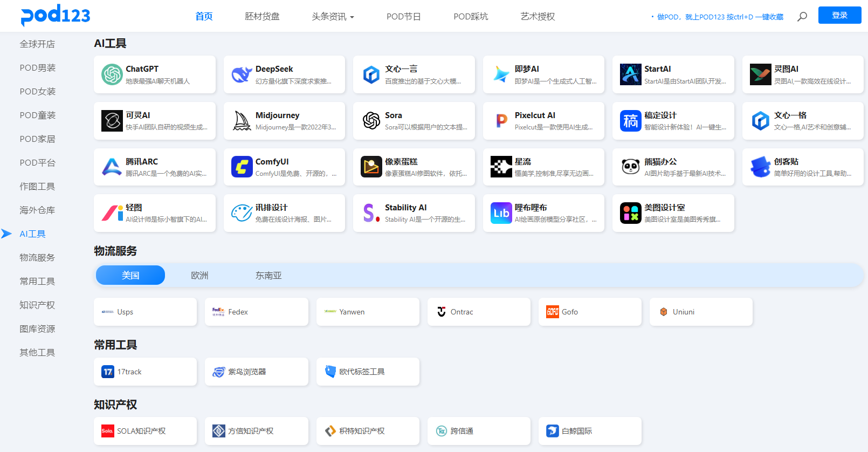Screen dimensions: 868x452
Task: Click the search magnifier icon
Action: (802, 17)
